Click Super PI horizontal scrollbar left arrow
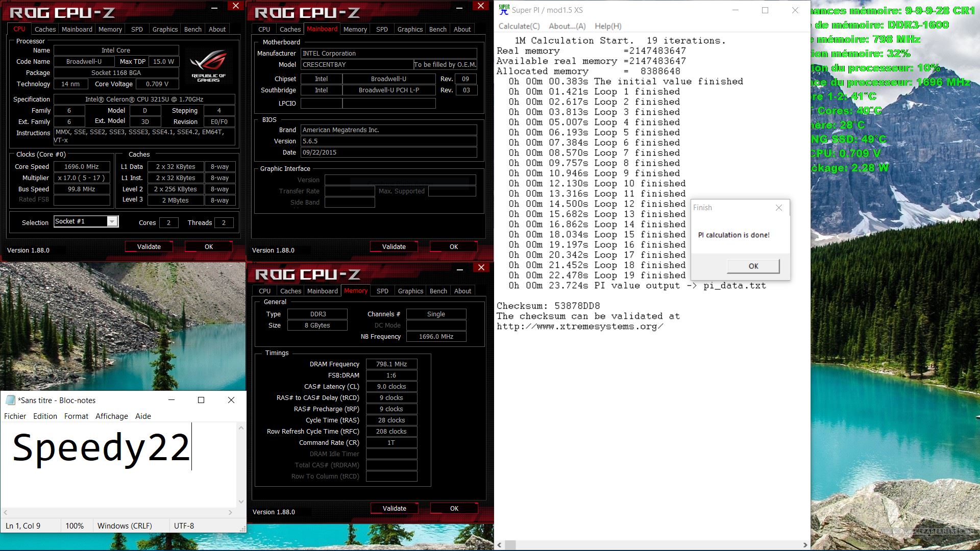This screenshot has width=980, height=551. pos(499,545)
